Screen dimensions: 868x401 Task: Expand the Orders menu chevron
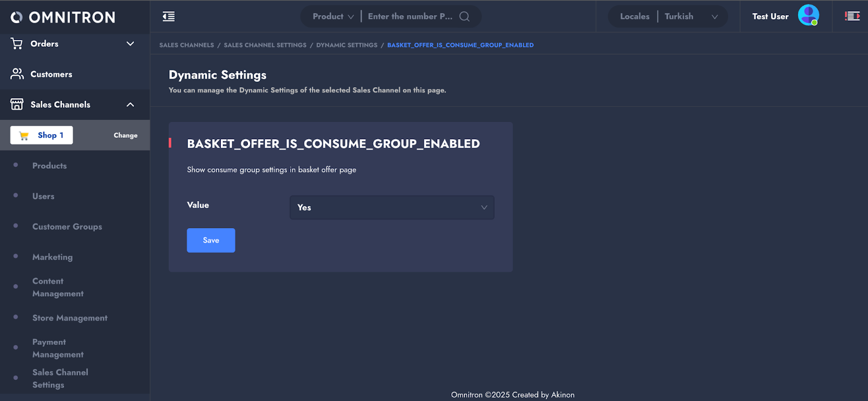point(130,44)
